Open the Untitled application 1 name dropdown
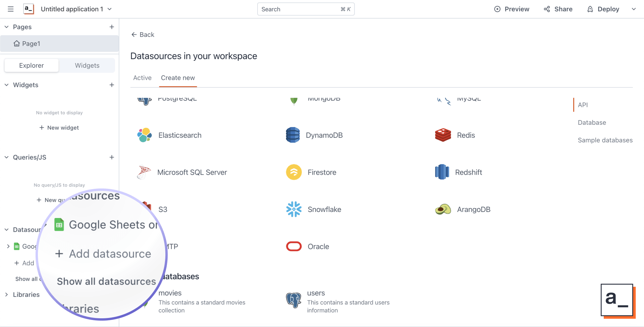 [x=109, y=9]
